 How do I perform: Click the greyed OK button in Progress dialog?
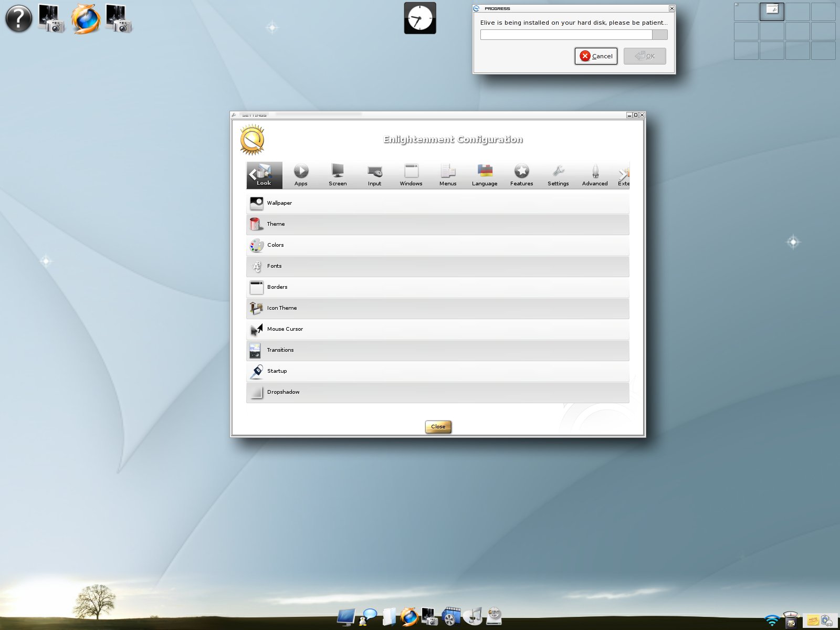pos(645,56)
